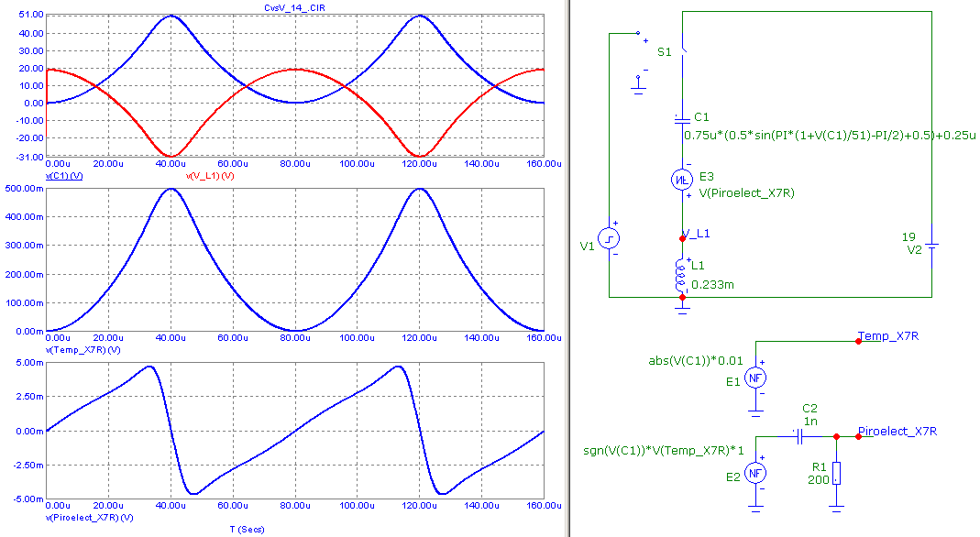Click the 0.233m inductor value text

click(712, 285)
